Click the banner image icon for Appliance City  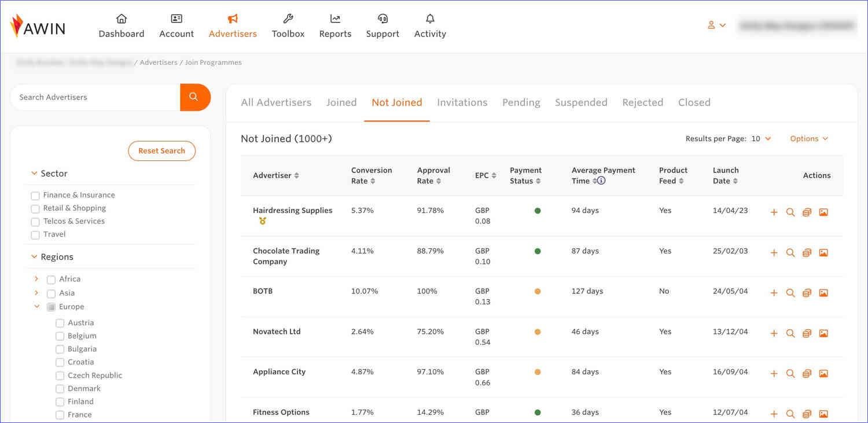coord(823,373)
